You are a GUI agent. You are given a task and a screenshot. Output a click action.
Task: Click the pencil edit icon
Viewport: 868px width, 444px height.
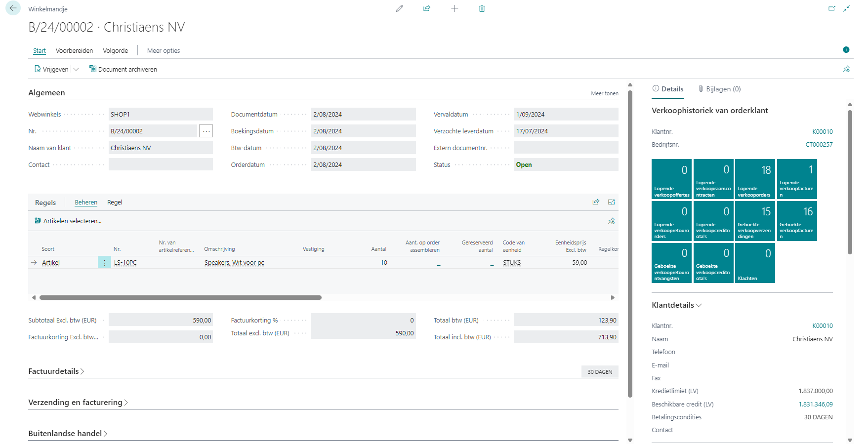(x=400, y=8)
